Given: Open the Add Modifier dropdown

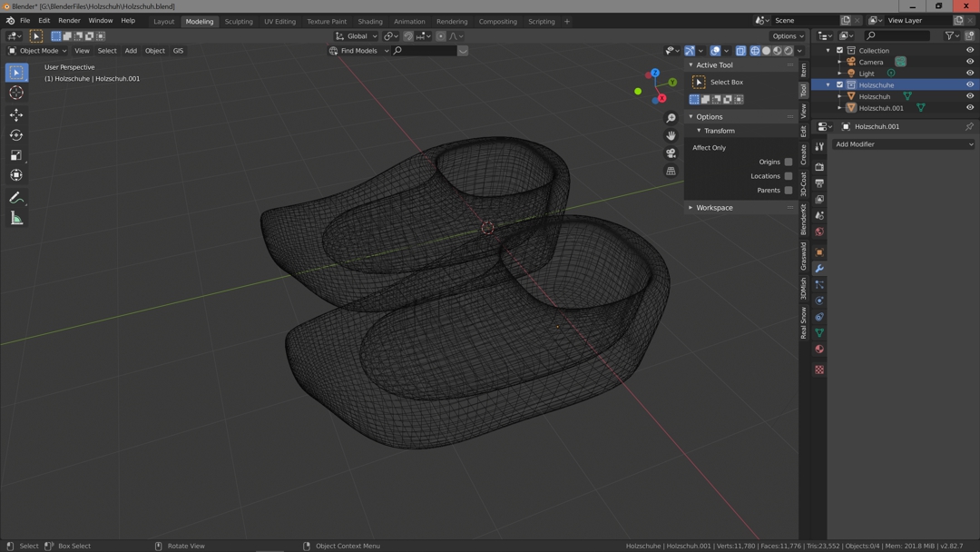Looking at the screenshot, I should 904,144.
